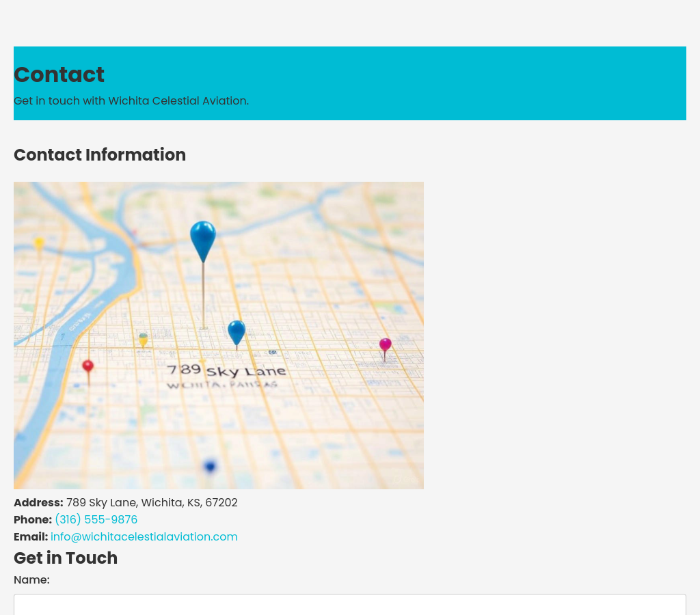Image resolution: width=700 pixels, height=615 pixels.
Task: Click the "Name:" field label
Action: pos(31,580)
